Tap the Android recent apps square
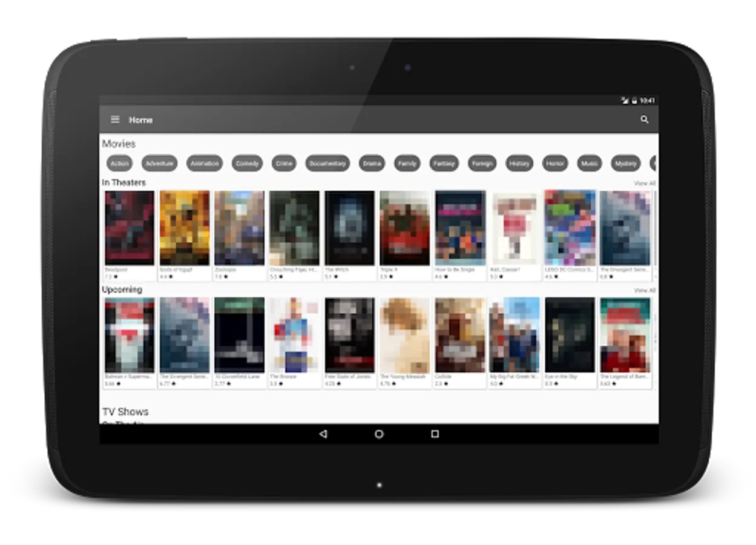This screenshot has width=756, height=545. [435, 434]
